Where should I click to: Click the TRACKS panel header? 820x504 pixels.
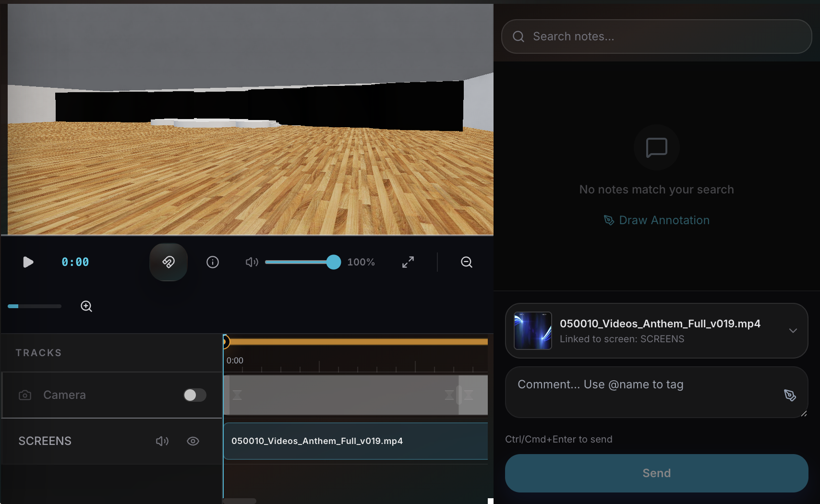point(38,352)
